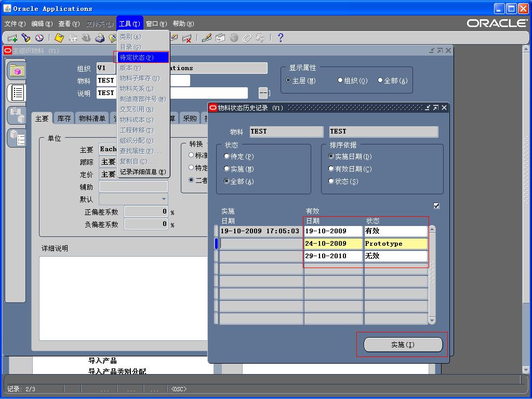Click the 有效 status cell
This screenshot has width=532, height=399.
click(x=395, y=231)
